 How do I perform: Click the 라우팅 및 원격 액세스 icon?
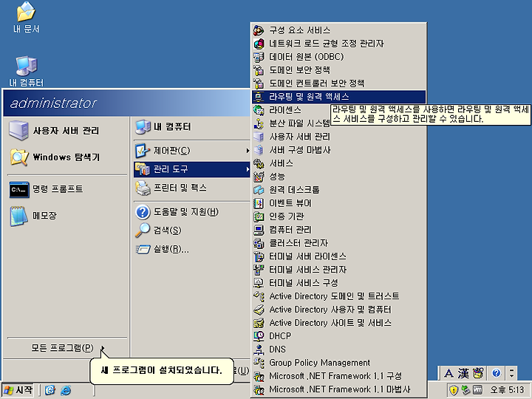click(x=259, y=97)
